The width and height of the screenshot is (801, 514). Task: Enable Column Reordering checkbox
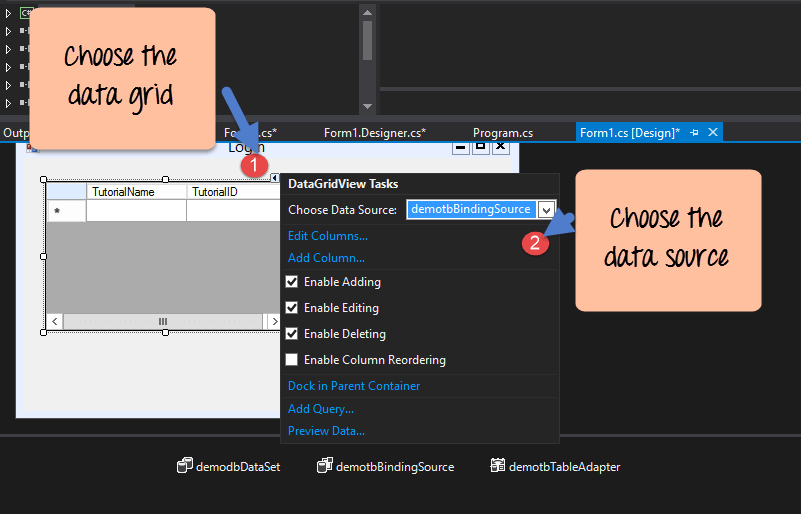(x=292, y=360)
